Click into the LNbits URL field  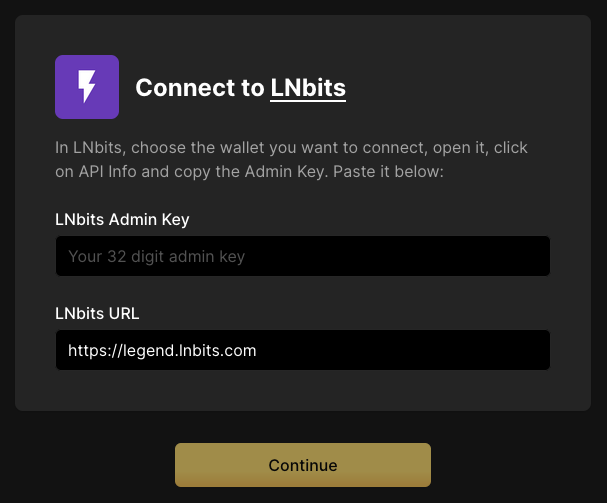(x=302, y=351)
